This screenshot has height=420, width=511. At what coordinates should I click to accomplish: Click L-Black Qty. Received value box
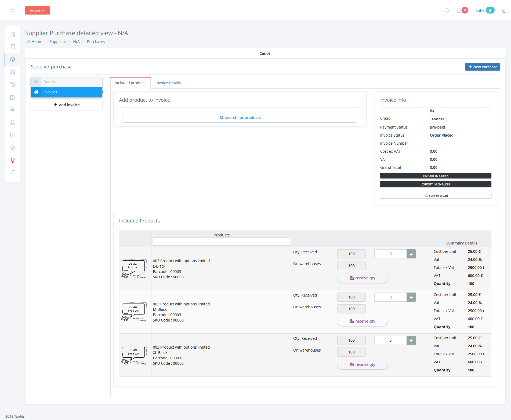click(351, 254)
